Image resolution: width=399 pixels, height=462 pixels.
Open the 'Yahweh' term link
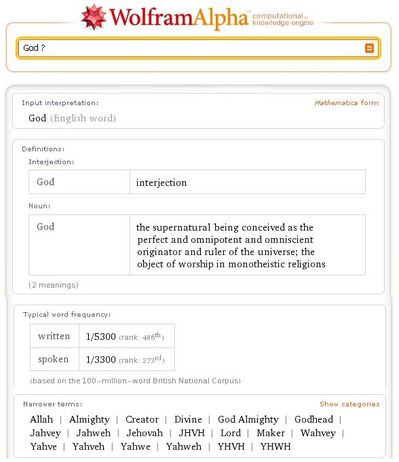[x=184, y=447]
